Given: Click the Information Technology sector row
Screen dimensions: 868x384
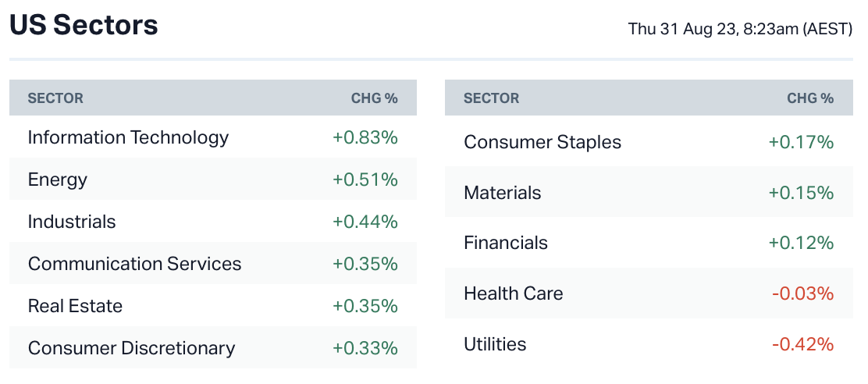Looking at the screenshot, I should (x=128, y=137).
